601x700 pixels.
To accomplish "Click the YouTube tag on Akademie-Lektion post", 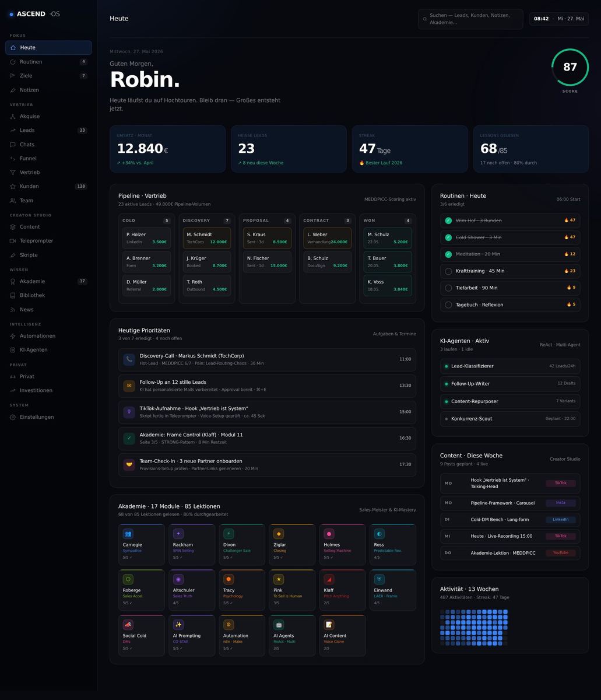I will [x=560, y=552].
